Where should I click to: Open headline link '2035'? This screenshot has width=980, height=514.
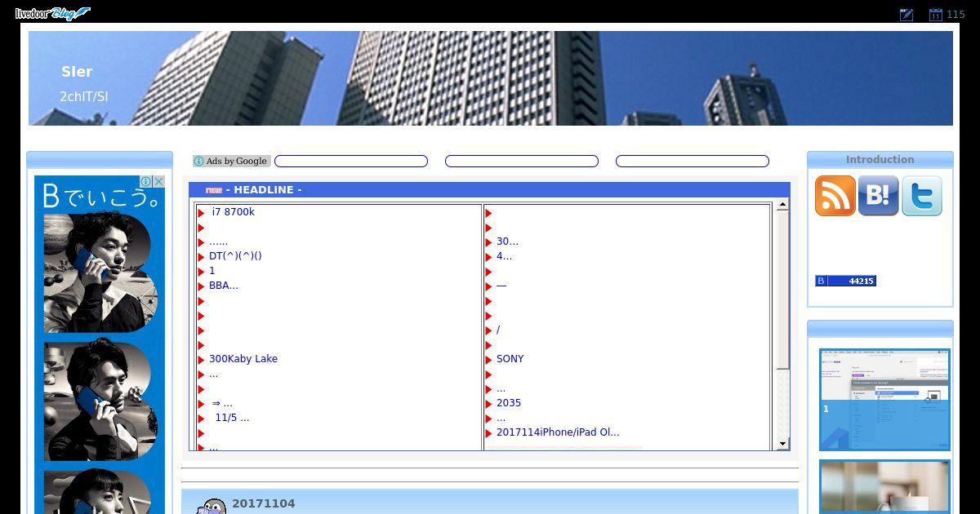pos(509,403)
